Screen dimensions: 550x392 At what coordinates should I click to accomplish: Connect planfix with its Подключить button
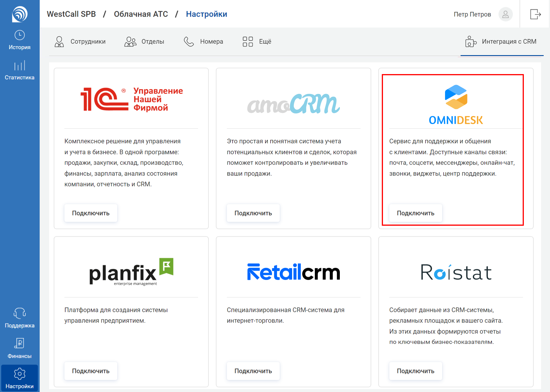coord(91,371)
